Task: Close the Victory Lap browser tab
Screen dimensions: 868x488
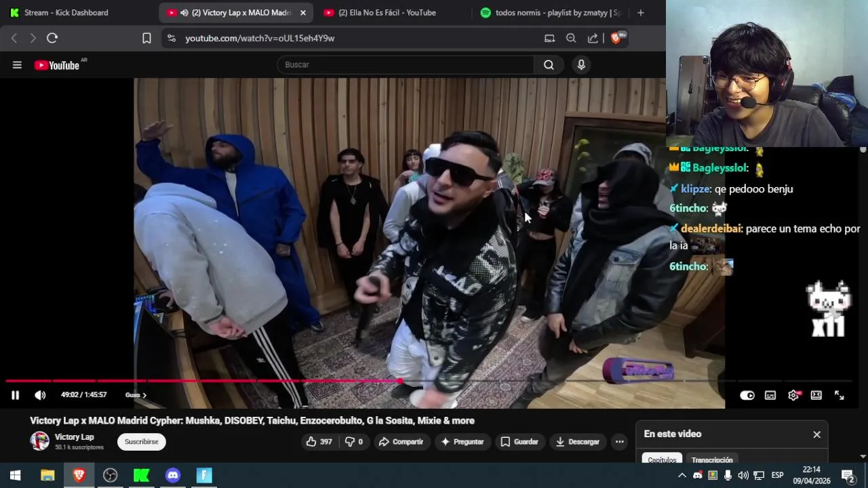Action: 303,13
